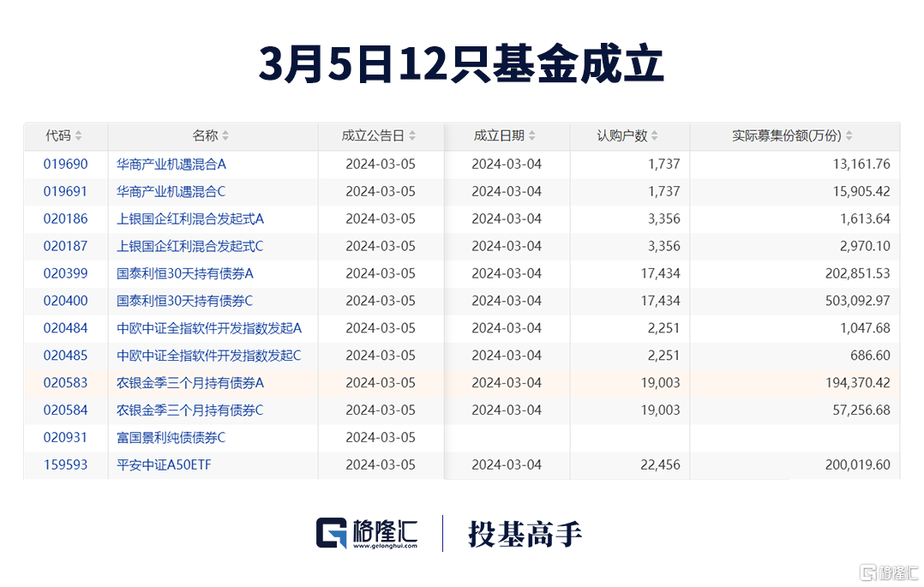Select the raised shares value 503,092.97

(857, 301)
